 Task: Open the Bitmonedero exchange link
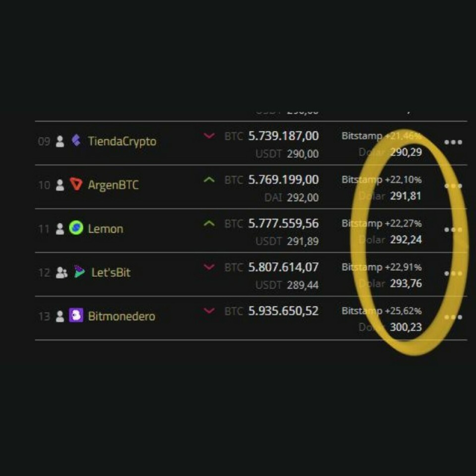point(121,316)
